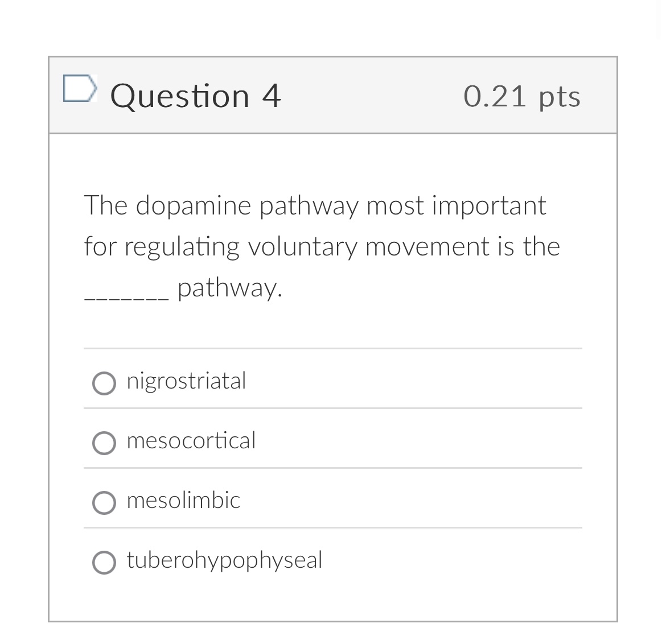Image resolution: width=666 pixels, height=644 pixels.
Task: Click the 0.21 pts point value
Action: click(523, 96)
